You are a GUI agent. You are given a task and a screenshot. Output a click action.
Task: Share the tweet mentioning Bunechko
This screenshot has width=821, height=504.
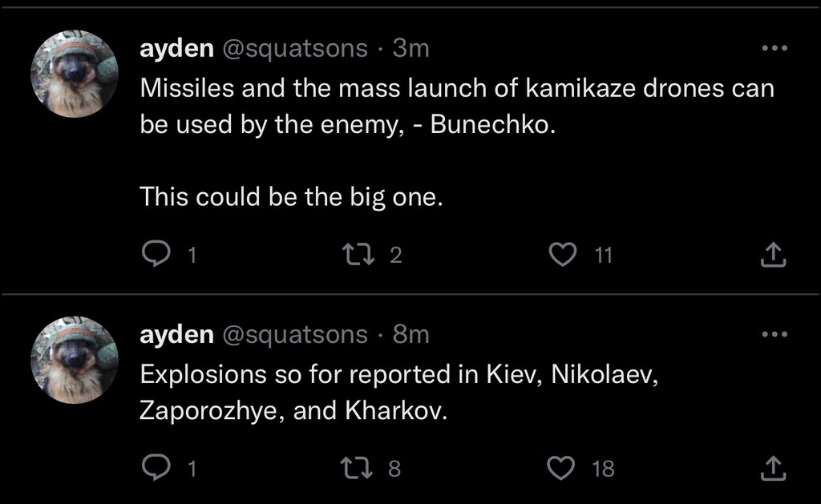click(773, 254)
